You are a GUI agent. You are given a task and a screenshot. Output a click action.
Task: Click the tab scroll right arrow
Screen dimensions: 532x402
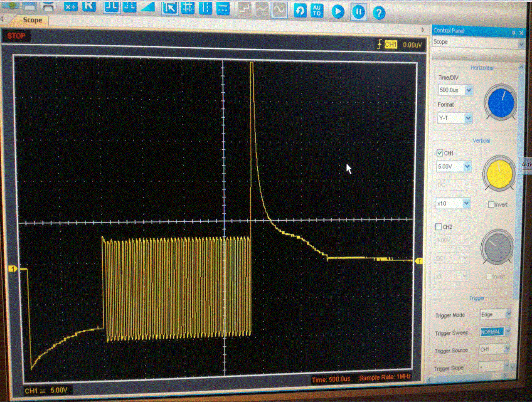(x=423, y=30)
